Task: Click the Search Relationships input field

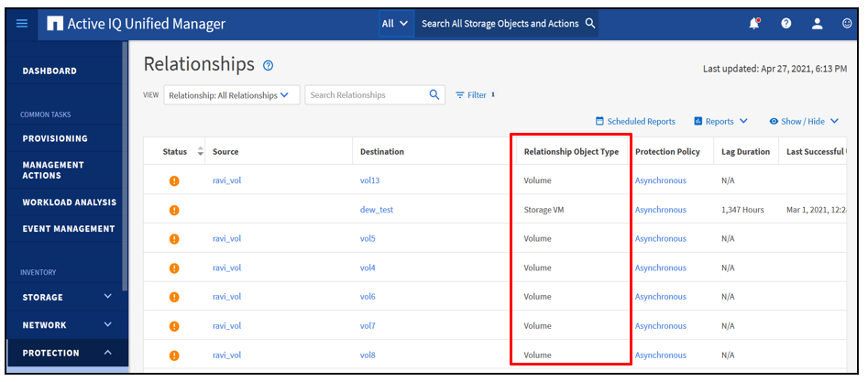Action: (x=365, y=94)
